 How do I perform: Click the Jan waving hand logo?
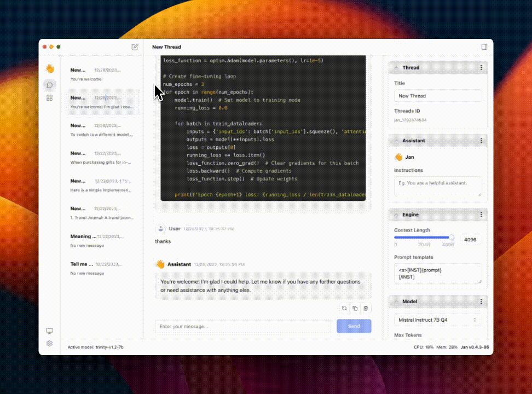[50, 68]
